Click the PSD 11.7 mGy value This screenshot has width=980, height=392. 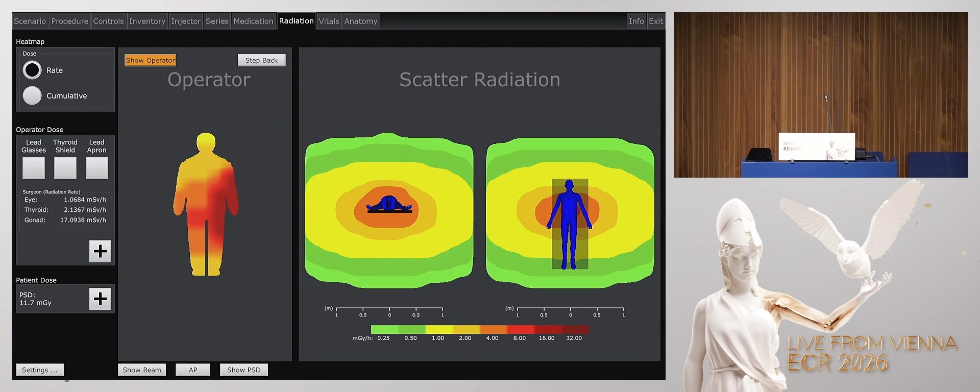coord(35,303)
